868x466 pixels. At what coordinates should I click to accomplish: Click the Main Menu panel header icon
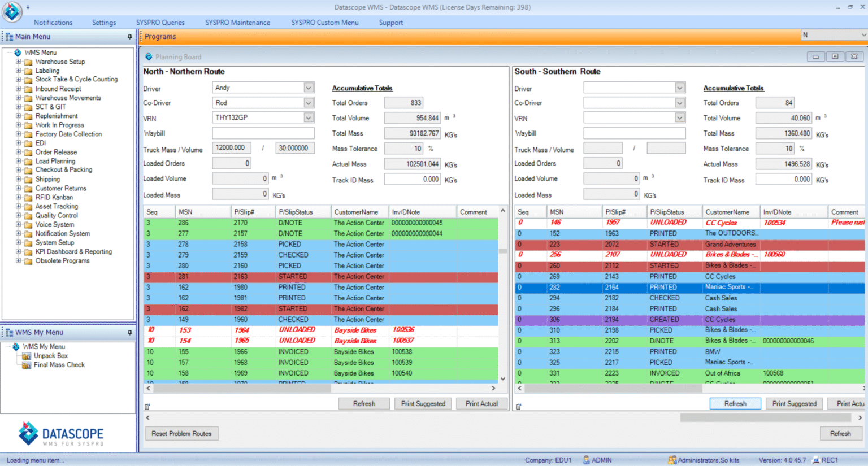[8, 36]
